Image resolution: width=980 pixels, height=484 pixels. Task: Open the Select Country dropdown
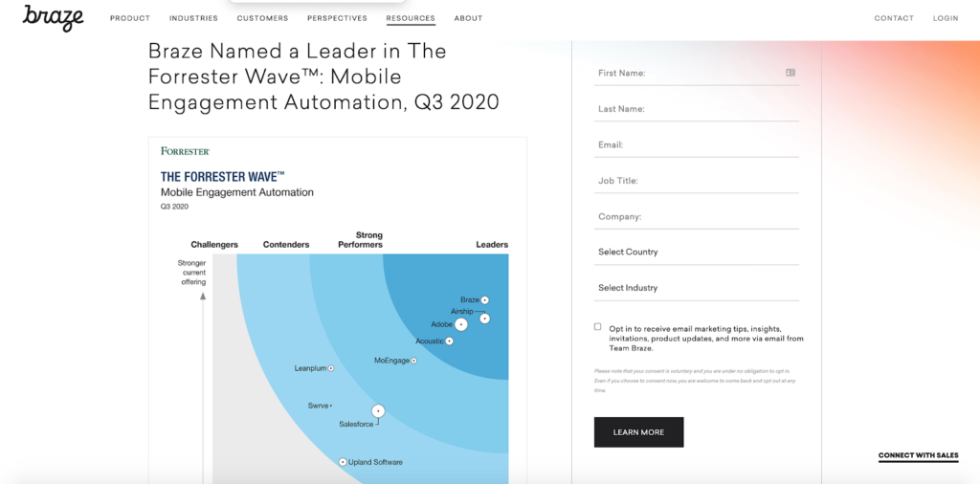pos(697,253)
